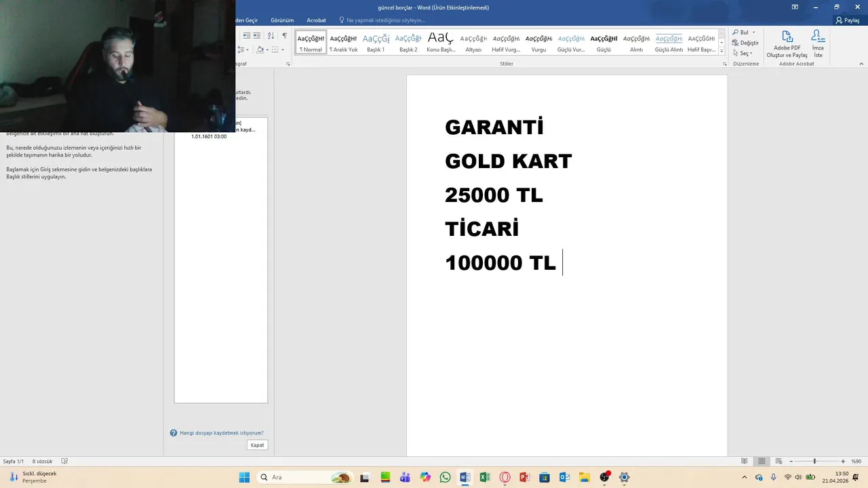The height and width of the screenshot is (488, 868).
Task: Show hidden tray icons chevron
Action: (x=745, y=477)
